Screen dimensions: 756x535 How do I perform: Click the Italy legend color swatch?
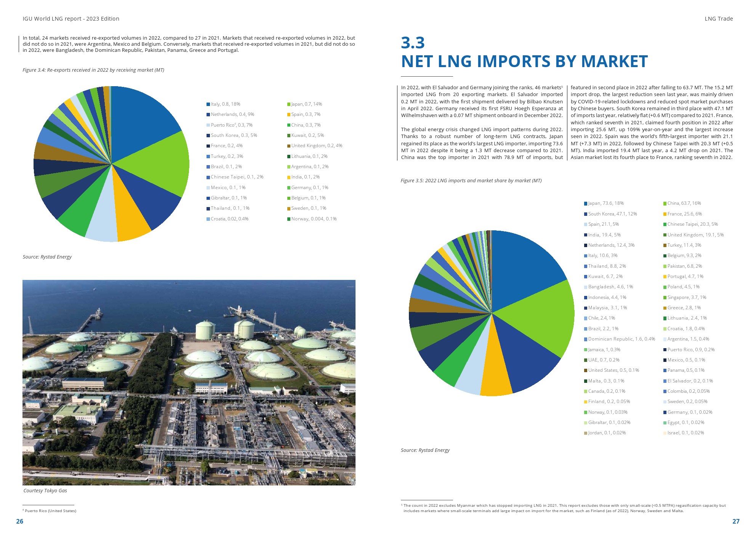click(208, 104)
